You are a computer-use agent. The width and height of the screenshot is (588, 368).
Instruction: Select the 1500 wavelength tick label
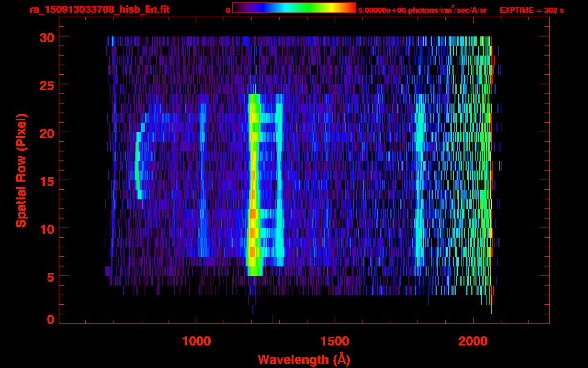point(334,341)
